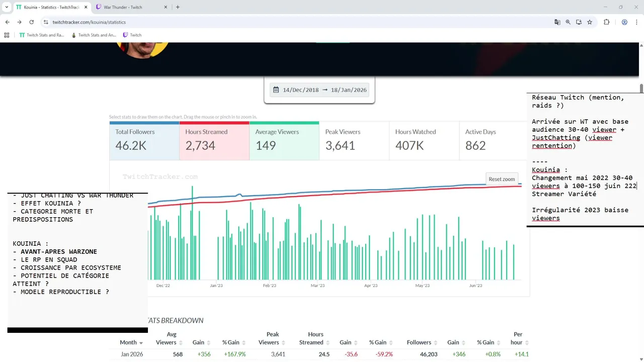This screenshot has width=644, height=362.
Task: Click 'AVANT-APRES WARZONE' note line
Action: point(59,251)
